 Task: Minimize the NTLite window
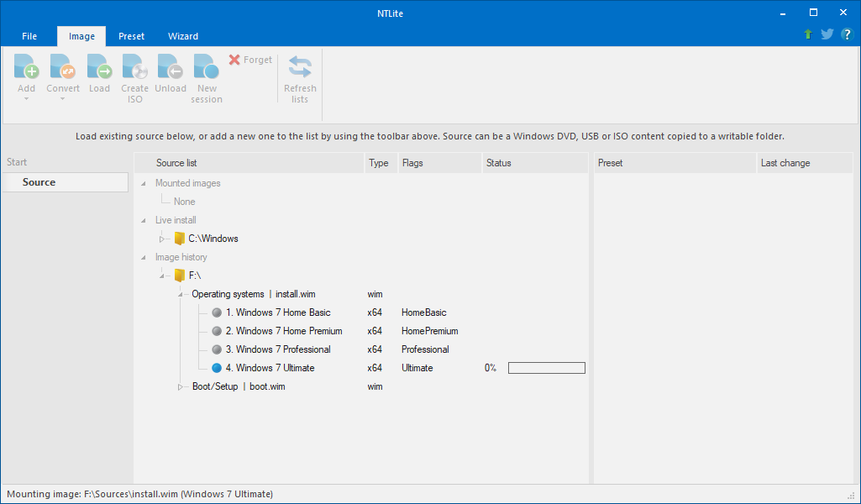[783, 13]
